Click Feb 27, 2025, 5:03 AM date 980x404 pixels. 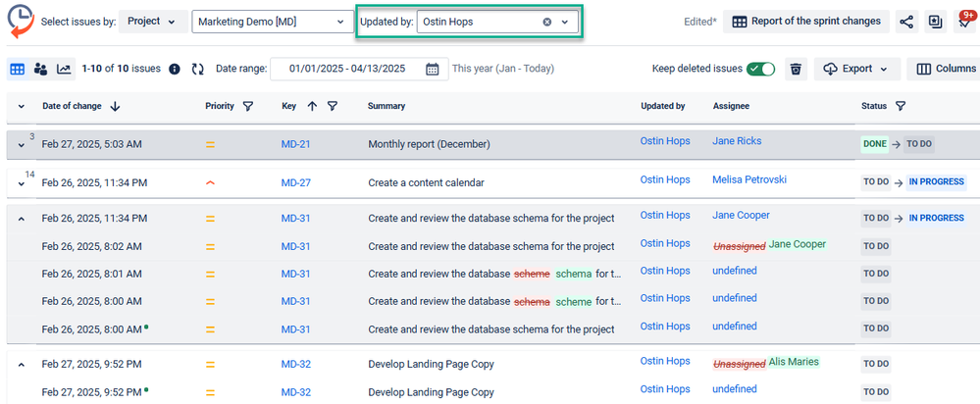pyautogui.click(x=92, y=144)
